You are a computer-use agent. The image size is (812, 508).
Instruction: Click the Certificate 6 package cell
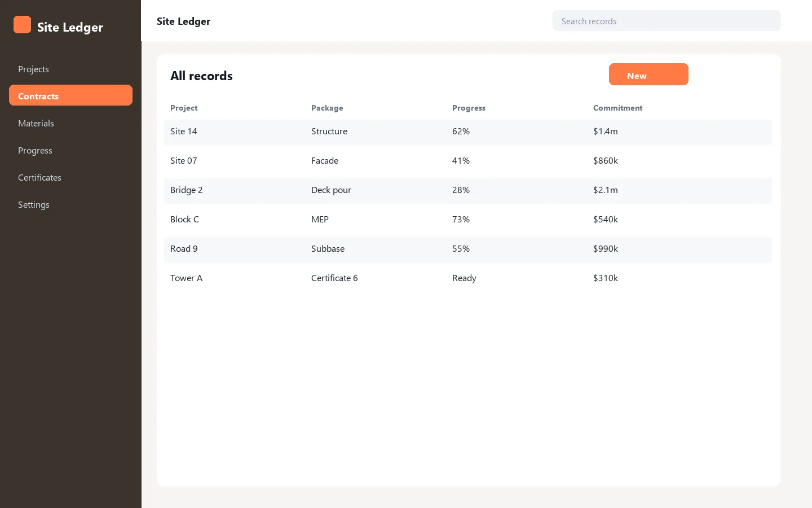pos(334,278)
